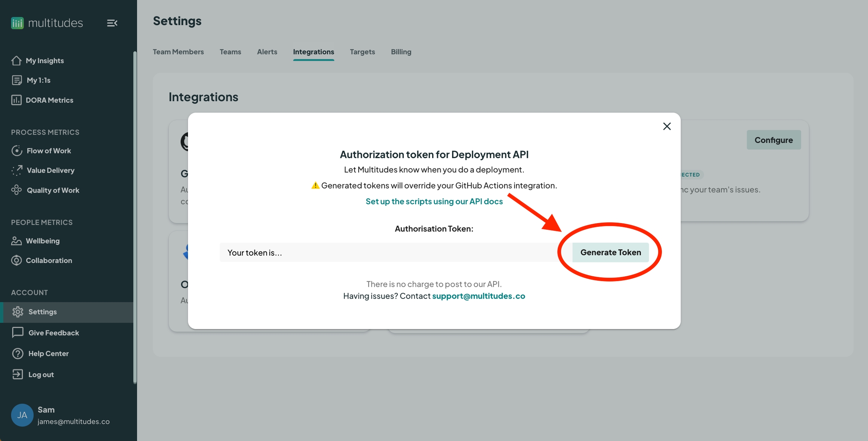The image size is (868, 441).
Task: Click the Help Center question icon
Action: pos(17,354)
